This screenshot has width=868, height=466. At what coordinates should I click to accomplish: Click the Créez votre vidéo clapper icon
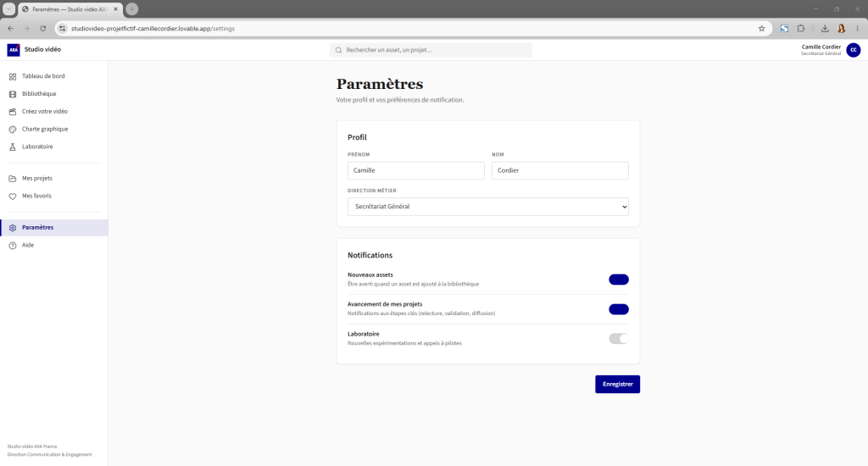point(13,112)
